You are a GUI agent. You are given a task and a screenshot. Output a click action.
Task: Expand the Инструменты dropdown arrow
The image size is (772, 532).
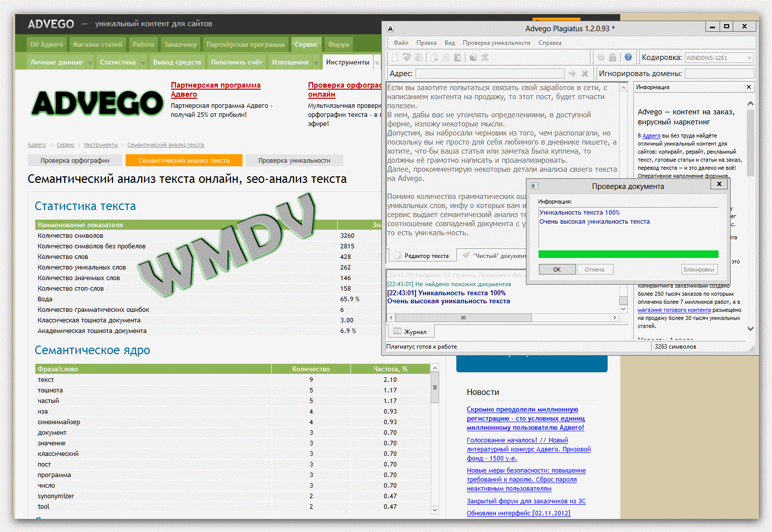point(377,62)
